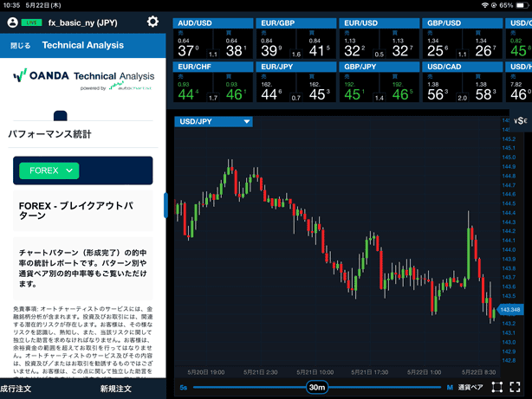
Task: Toggle chart fit-to-frame icon
Action: pos(497,387)
